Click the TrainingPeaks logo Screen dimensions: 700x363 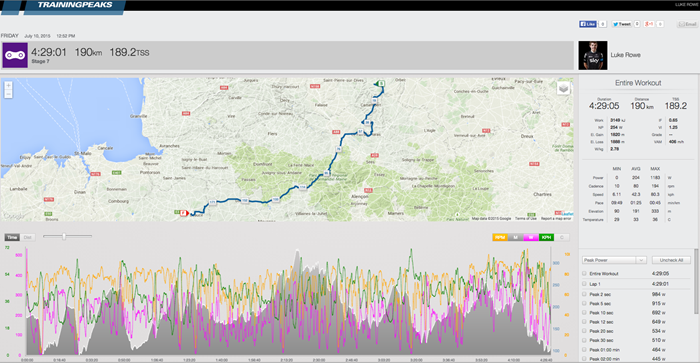click(75, 5)
